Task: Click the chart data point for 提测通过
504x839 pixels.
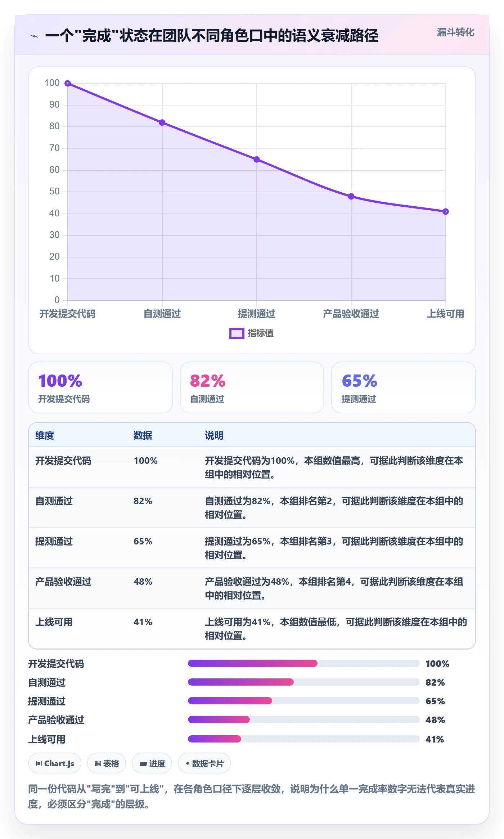Action: [x=257, y=160]
